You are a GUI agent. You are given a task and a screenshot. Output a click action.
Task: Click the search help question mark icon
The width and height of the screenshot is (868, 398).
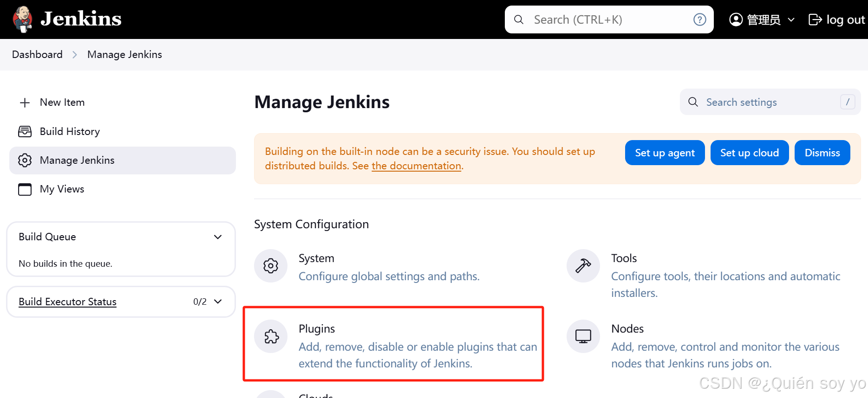[x=699, y=19]
